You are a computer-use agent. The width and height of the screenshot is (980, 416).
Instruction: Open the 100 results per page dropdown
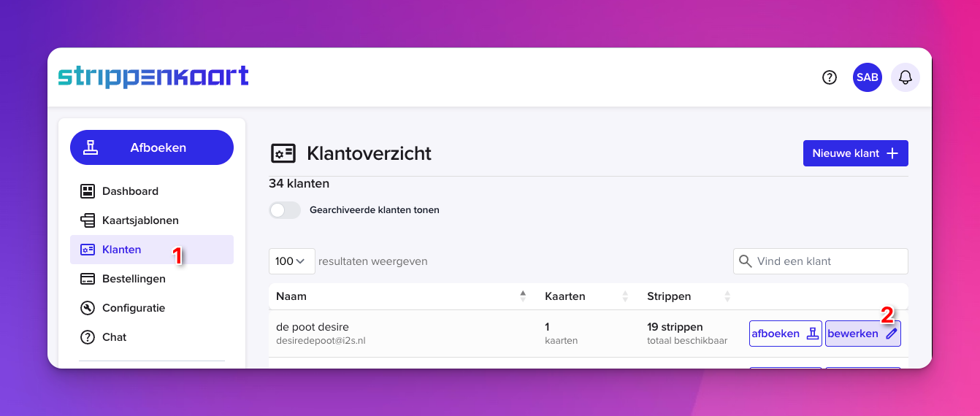[x=291, y=261]
